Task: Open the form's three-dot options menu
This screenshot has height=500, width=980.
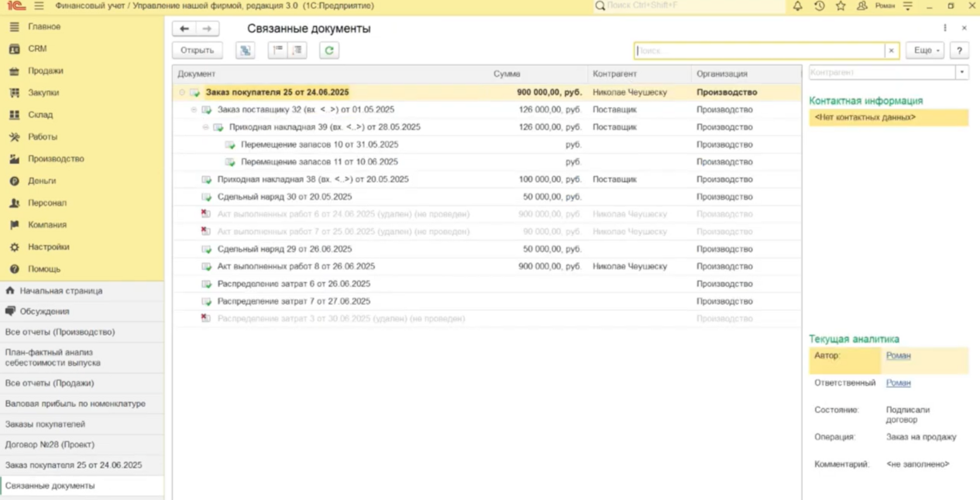Action: pyautogui.click(x=945, y=28)
